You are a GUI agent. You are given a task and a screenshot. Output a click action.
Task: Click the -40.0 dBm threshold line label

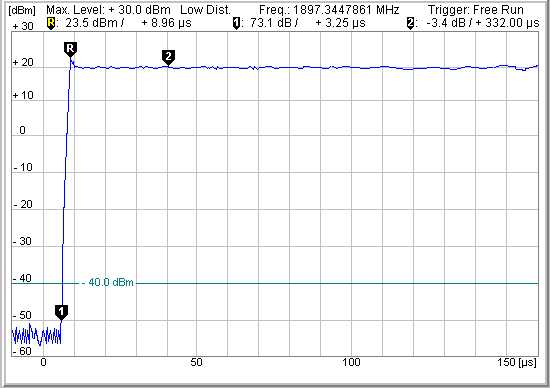[x=108, y=282]
